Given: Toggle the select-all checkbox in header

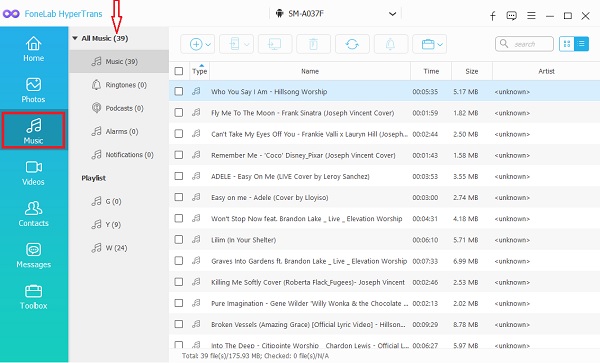Looking at the screenshot, I should tap(179, 71).
